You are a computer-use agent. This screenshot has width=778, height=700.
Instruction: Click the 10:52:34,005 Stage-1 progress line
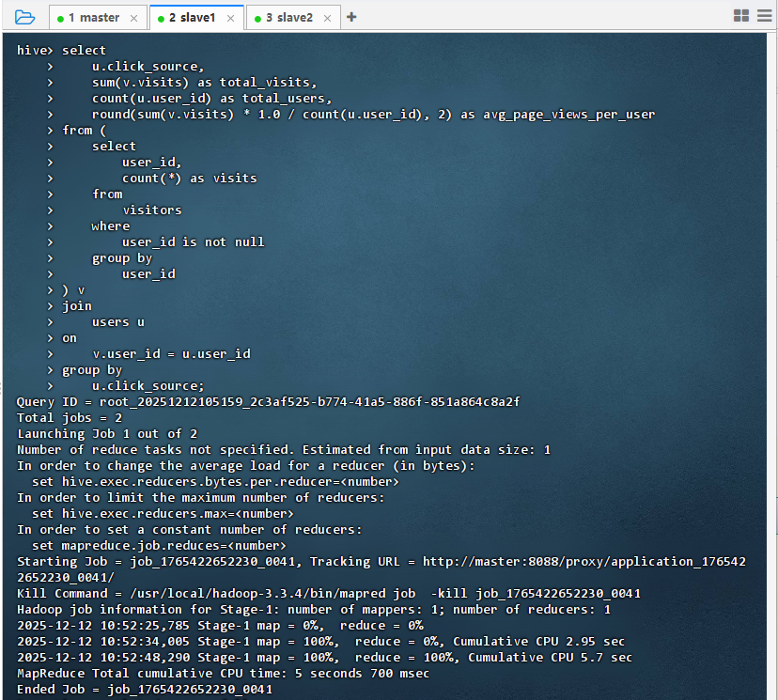tap(321, 642)
